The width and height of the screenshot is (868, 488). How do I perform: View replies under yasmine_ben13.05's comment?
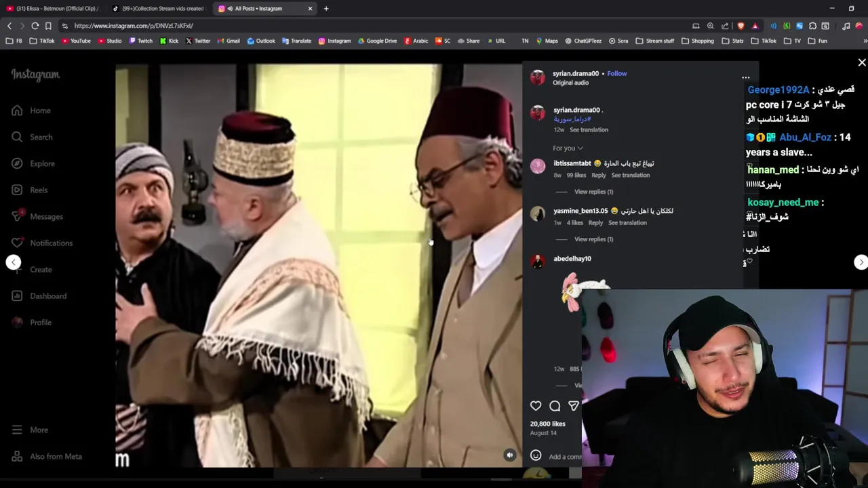coord(593,239)
